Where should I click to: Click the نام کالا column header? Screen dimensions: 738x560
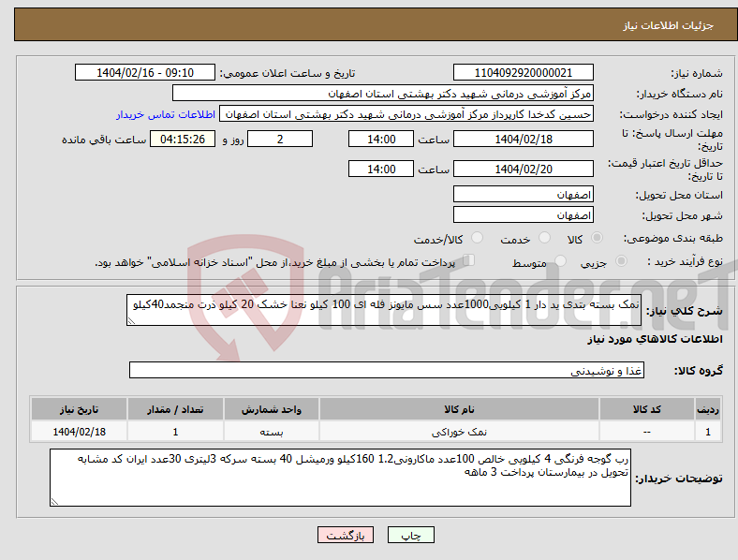459,409
